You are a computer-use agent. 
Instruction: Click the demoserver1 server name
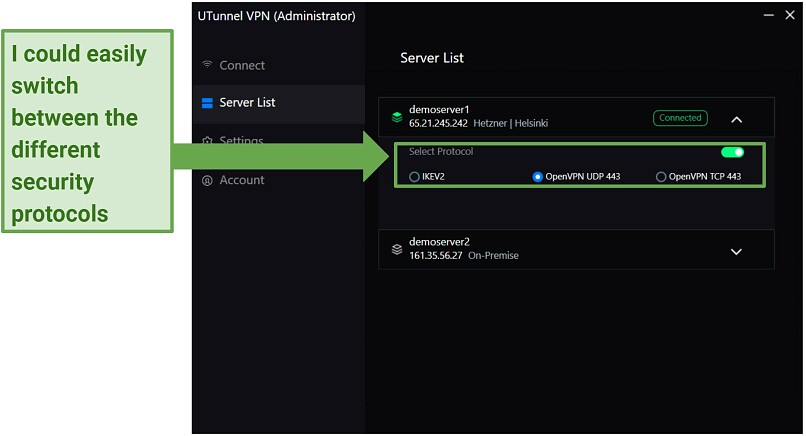tap(439, 110)
